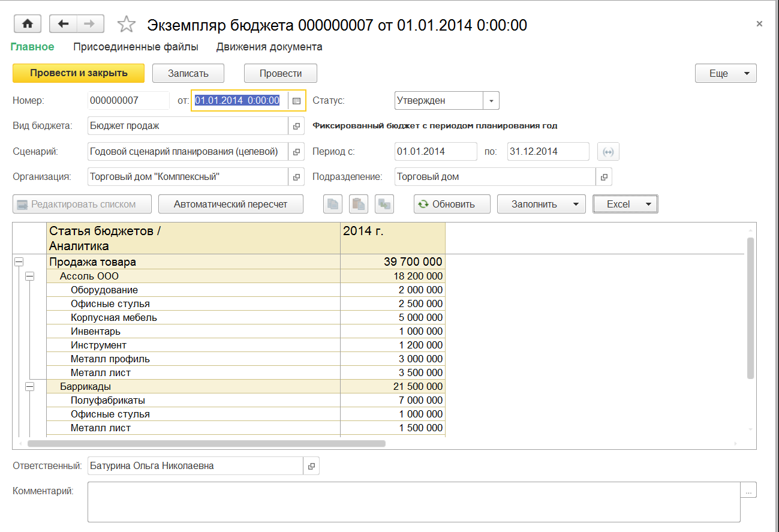Click the 3 500 000 cell
The image size is (779, 532).
[x=393, y=372]
